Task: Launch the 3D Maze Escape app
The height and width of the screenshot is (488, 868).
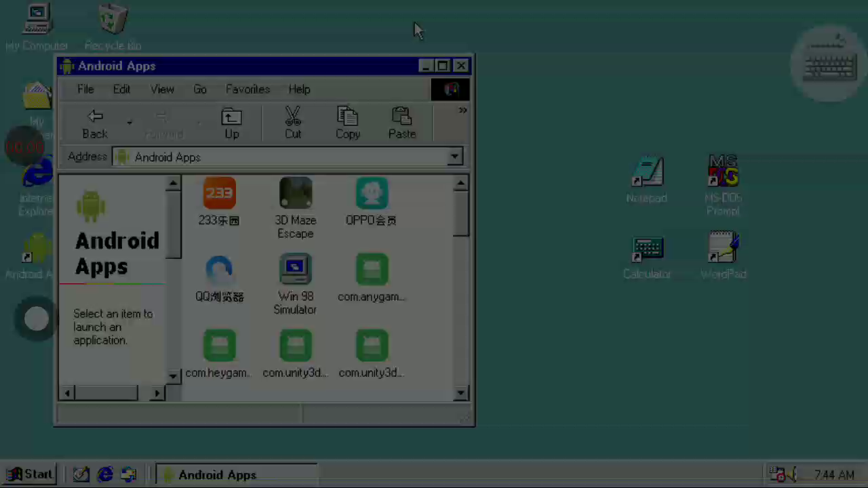Action: [296, 194]
